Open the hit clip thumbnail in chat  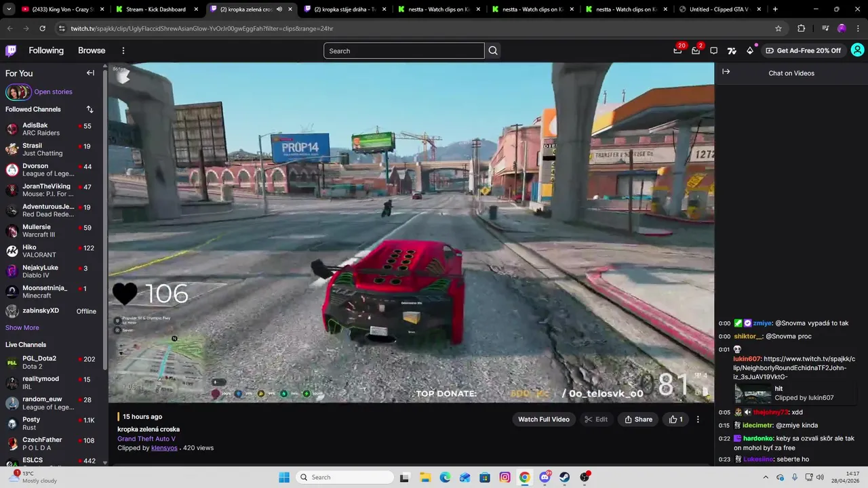click(x=753, y=393)
